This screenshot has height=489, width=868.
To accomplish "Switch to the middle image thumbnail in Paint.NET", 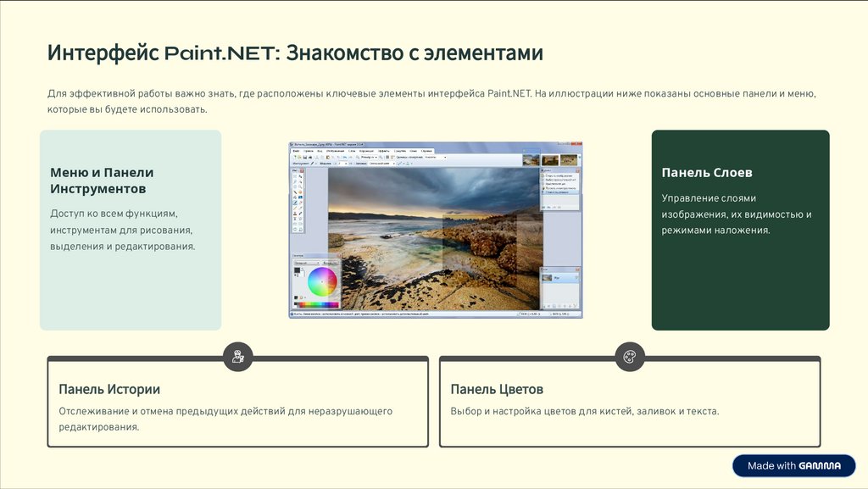I will [550, 160].
